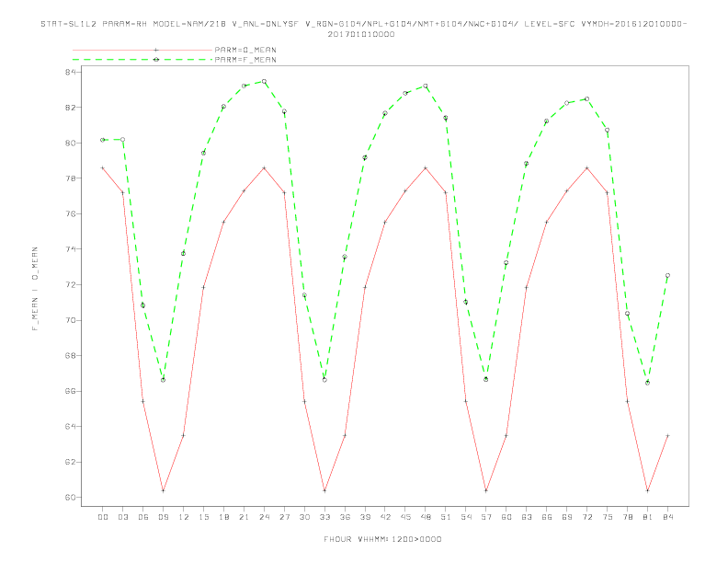728x563 pixels.
Task: Click y-axis tick label 84
Action: coord(70,72)
